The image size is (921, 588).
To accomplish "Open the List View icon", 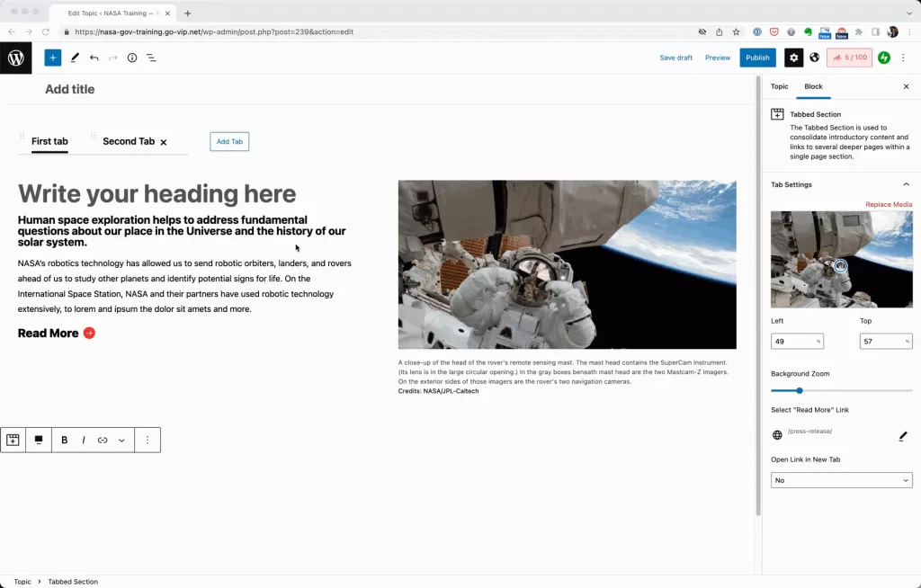I will [x=151, y=58].
